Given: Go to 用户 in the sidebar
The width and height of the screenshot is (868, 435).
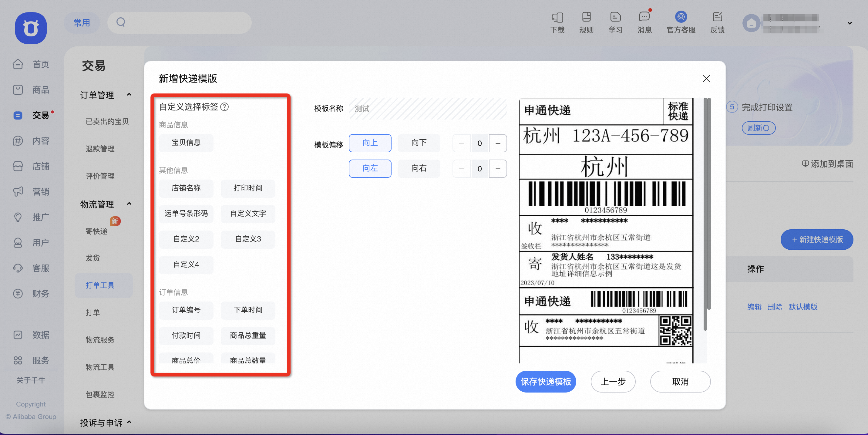Looking at the screenshot, I should click(31, 243).
